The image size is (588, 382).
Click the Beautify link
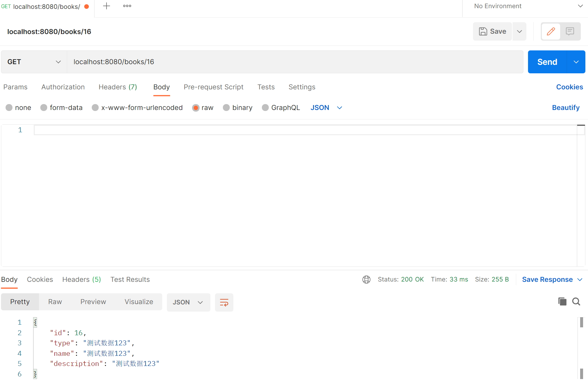566,108
